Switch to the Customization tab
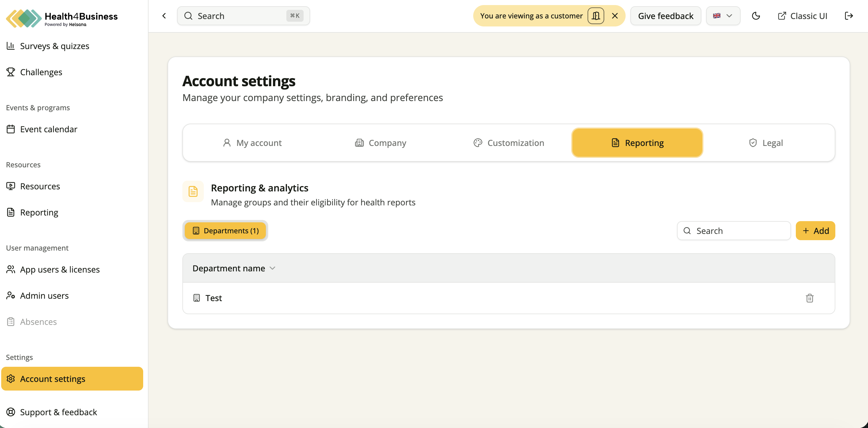The height and width of the screenshot is (428, 868). 509,143
